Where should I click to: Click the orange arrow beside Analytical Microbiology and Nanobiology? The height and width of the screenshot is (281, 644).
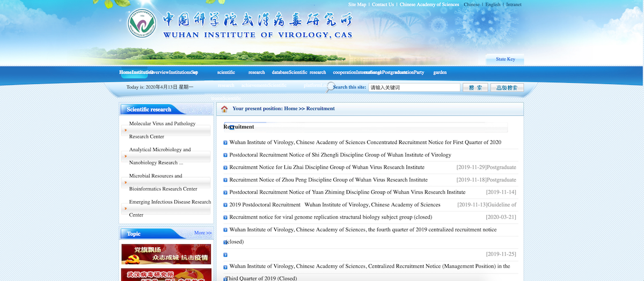125,156
